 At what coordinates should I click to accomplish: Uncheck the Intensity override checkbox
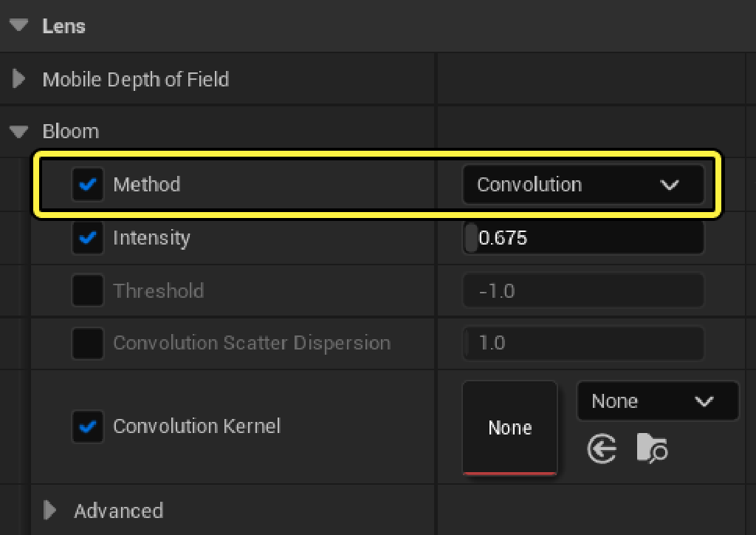click(x=88, y=238)
